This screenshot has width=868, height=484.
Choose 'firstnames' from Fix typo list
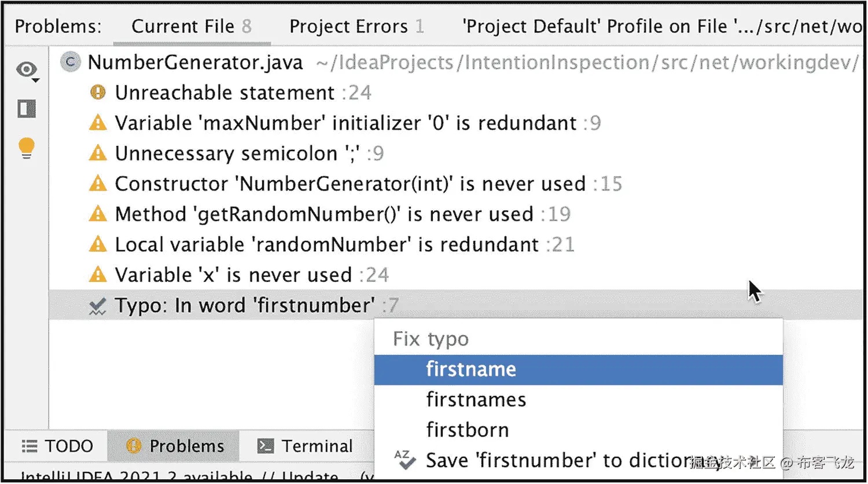click(476, 399)
